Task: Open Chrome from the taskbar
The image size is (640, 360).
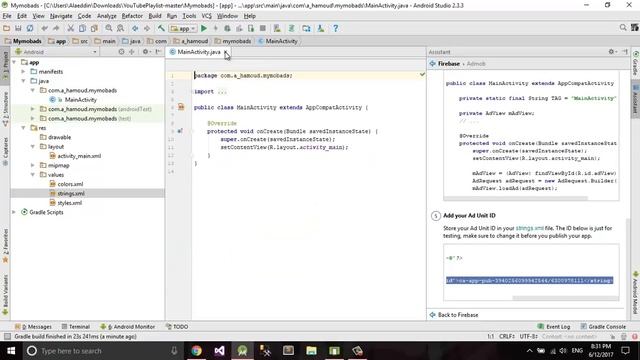Action: click(196, 351)
